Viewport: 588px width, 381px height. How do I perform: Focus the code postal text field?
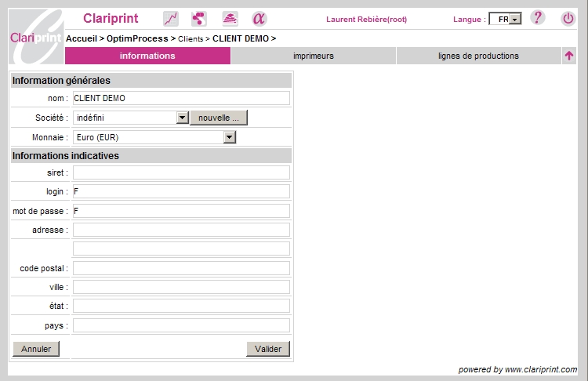(181, 268)
